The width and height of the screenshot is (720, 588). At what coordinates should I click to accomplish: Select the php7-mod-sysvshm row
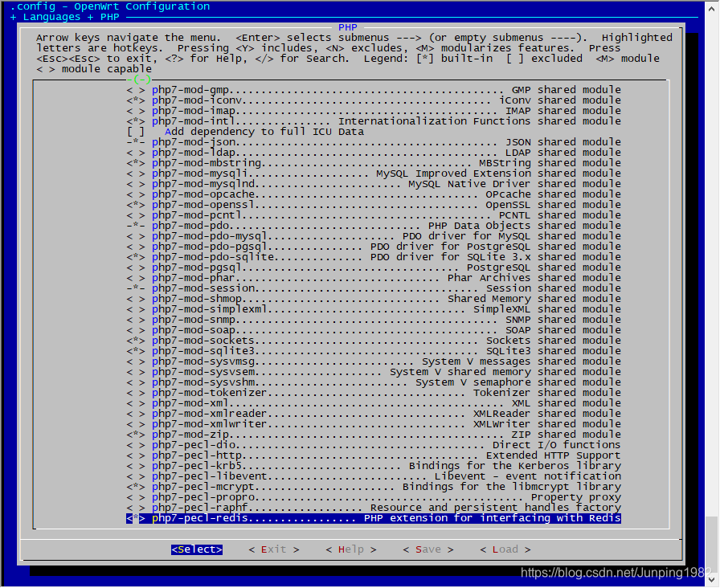point(374,382)
